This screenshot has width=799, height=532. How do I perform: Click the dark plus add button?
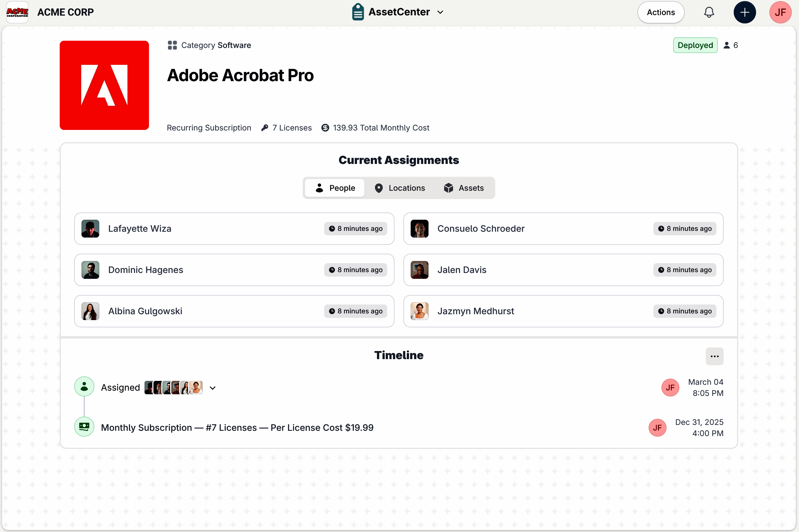pyautogui.click(x=745, y=12)
